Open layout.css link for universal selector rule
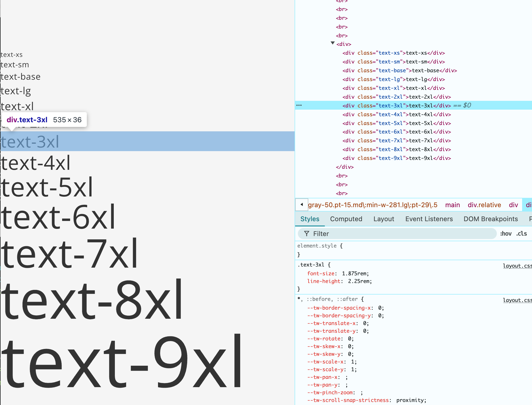This screenshot has width=532, height=405. pyautogui.click(x=517, y=300)
